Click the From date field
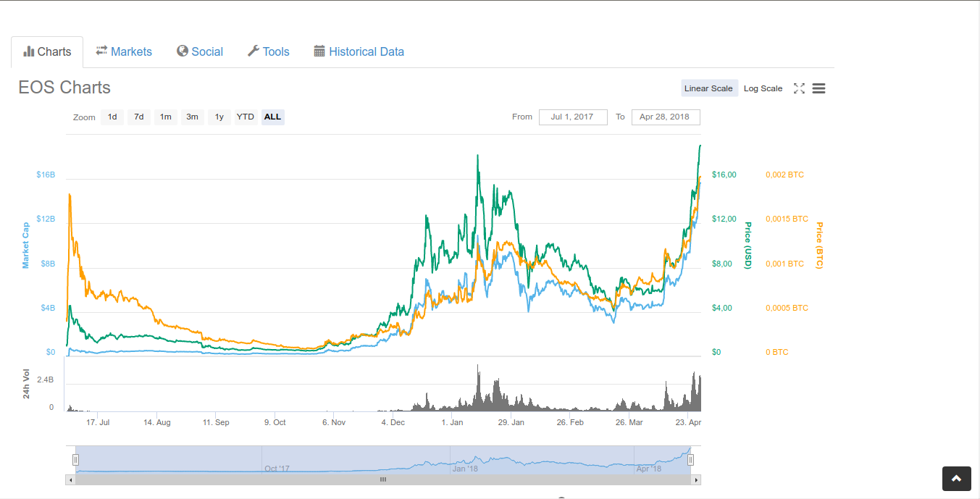The image size is (980, 499). (x=573, y=117)
